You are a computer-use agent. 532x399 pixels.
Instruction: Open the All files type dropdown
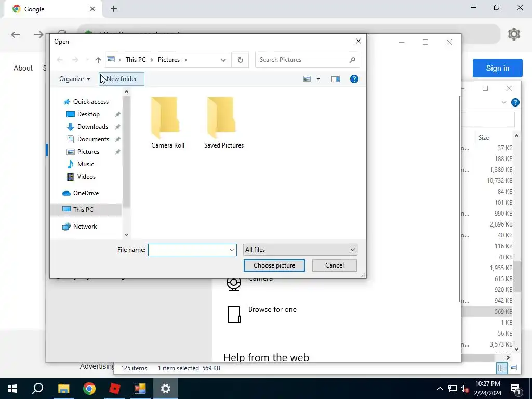pos(300,250)
